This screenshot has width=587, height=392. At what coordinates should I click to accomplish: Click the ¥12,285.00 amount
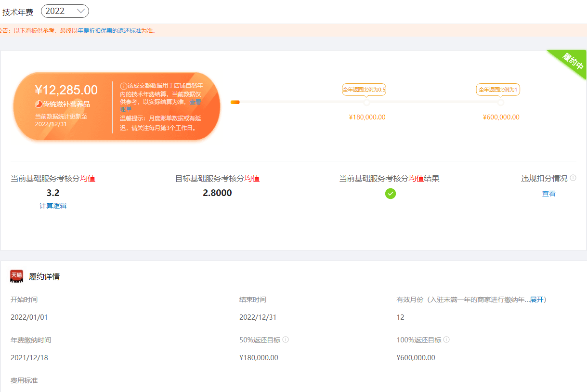point(66,90)
